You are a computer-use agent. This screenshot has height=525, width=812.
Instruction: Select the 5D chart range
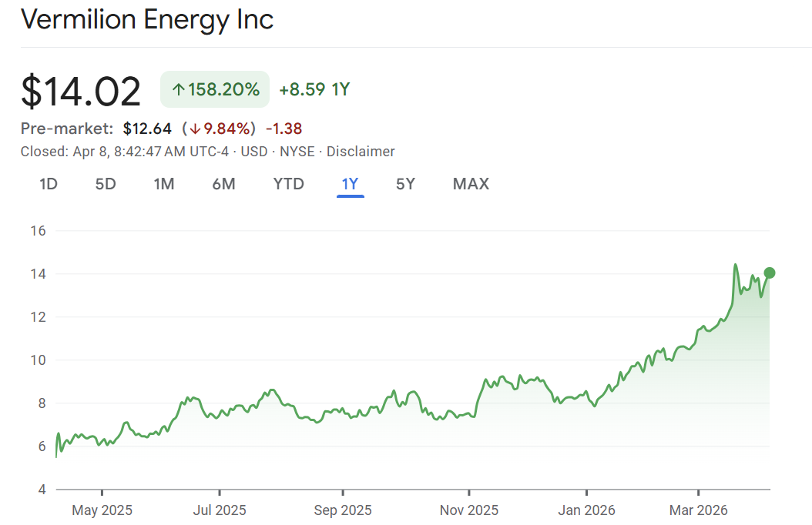tap(105, 184)
